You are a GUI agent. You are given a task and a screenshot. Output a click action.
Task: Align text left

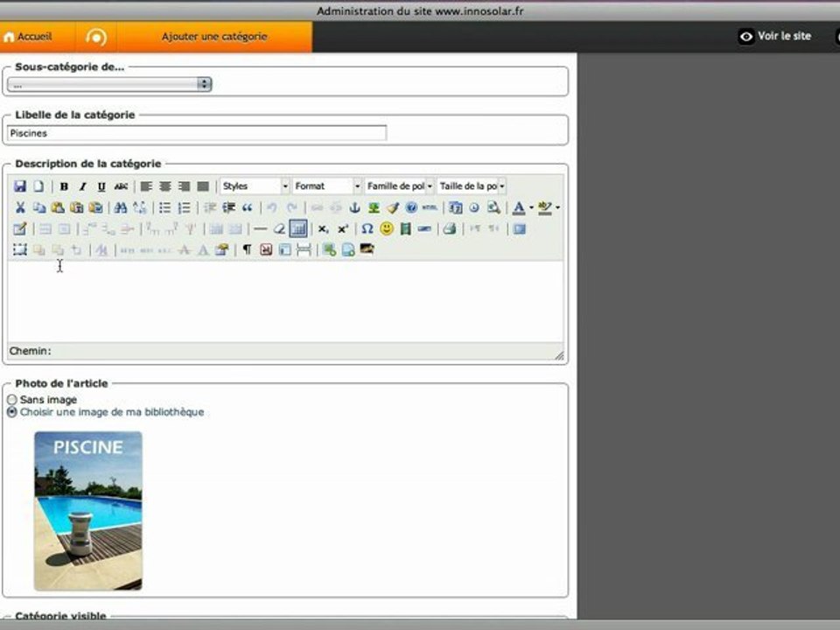click(146, 185)
